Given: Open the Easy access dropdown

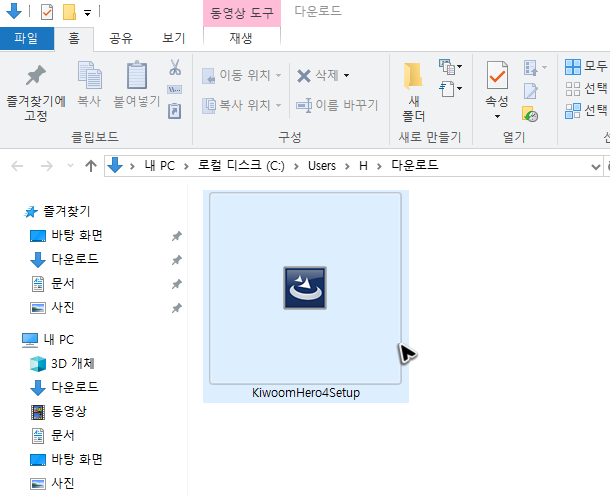Looking at the screenshot, I should pos(450,89).
